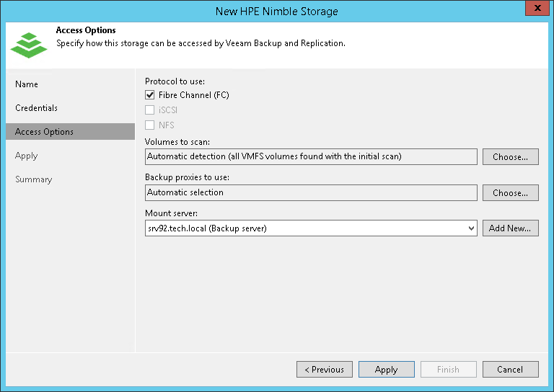This screenshot has width=554, height=392.
Task: Go to the Credentials wizard step
Action: (36, 108)
